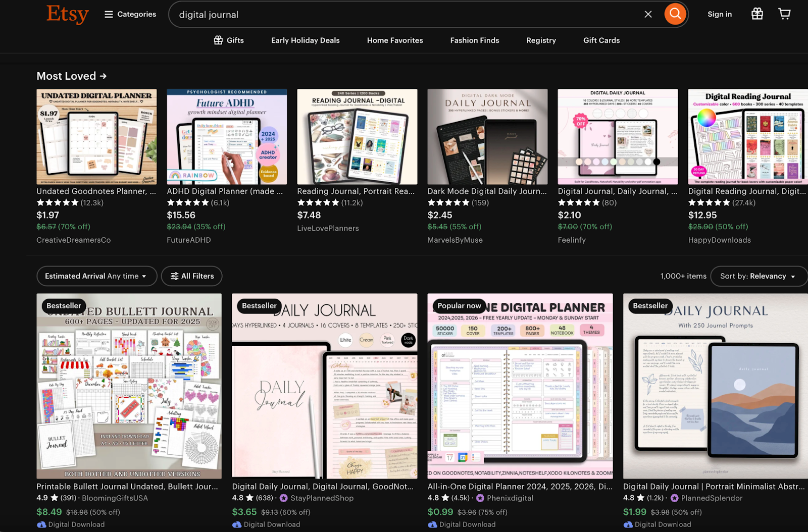Open the Estimated Arrival dropdown
Image resolution: width=808 pixels, height=532 pixels.
(96, 276)
